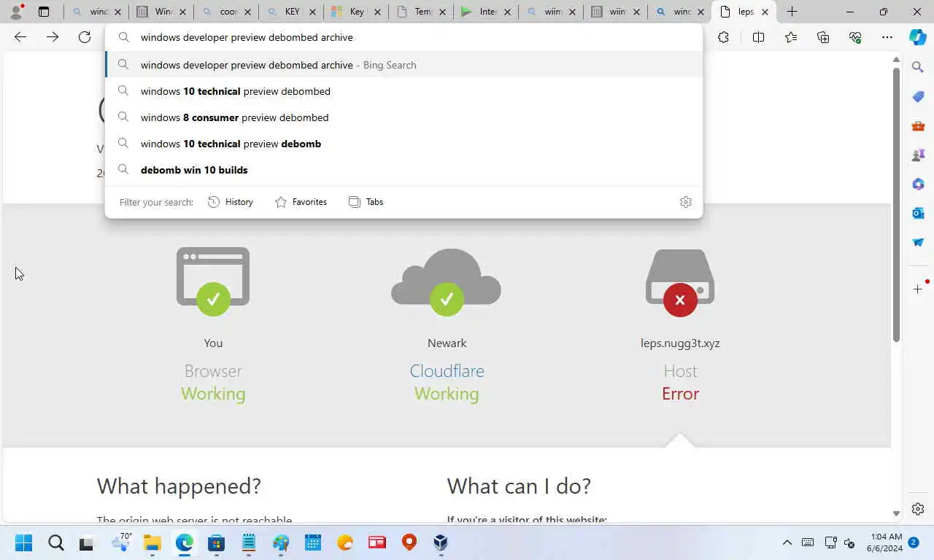Open the notification count badge

tap(914, 542)
